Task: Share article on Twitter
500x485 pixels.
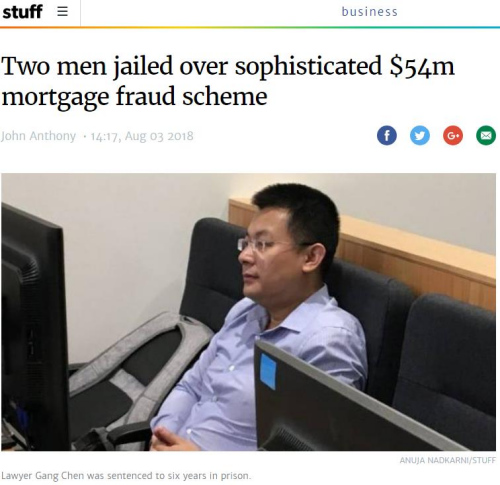Action: (420, 136)
